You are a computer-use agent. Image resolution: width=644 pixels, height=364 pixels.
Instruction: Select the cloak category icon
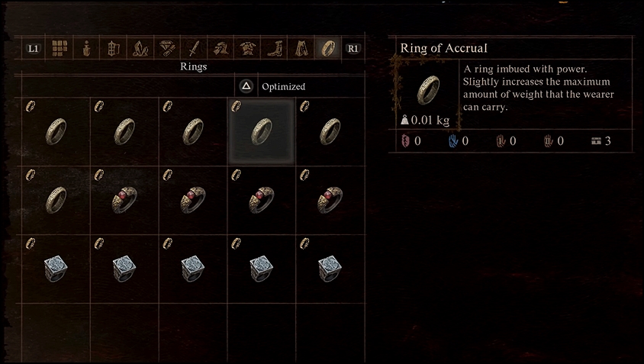pos(301,49)
